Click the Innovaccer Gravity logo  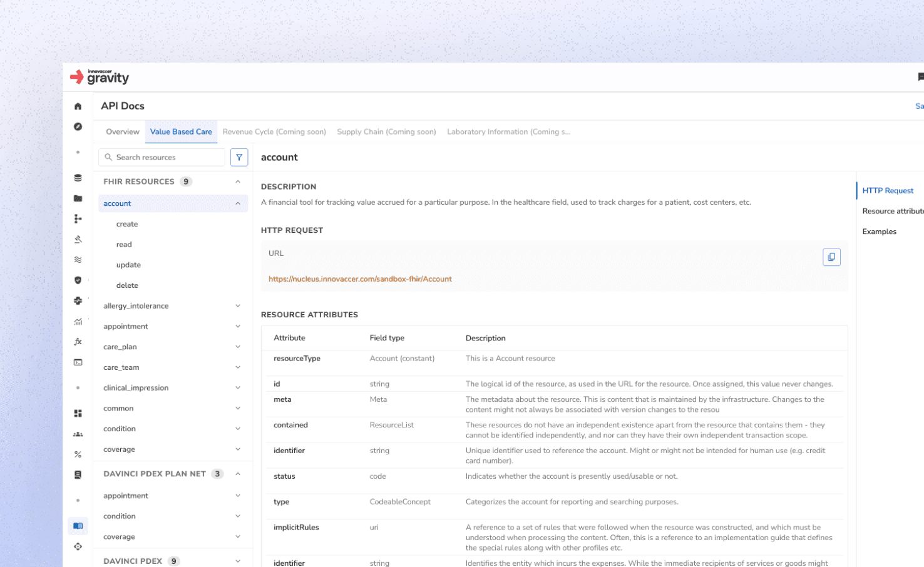coord(100,77)
